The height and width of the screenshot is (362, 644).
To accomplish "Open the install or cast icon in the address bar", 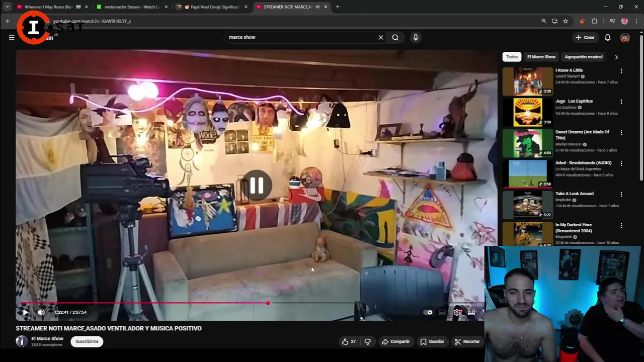I will pos(554,21).
